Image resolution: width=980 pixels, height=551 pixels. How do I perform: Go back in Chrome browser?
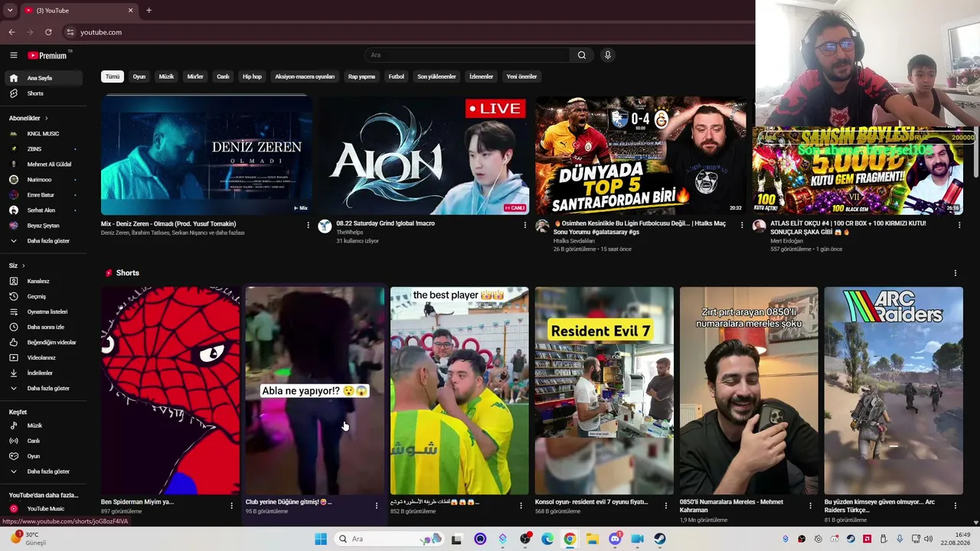tap(11, 32)
